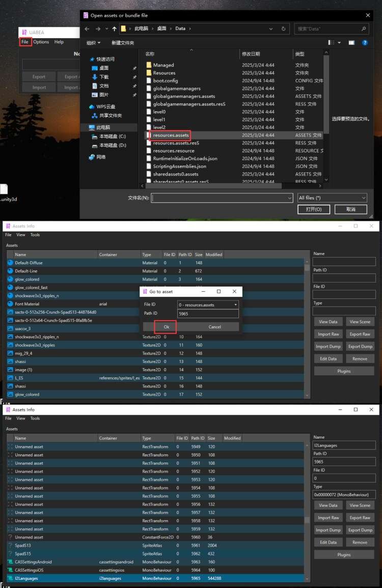Image resolution: width=382 pixels, height=588 pixels.
Task: Click View Data beside the I2Languages details
Action: (328, 505)
